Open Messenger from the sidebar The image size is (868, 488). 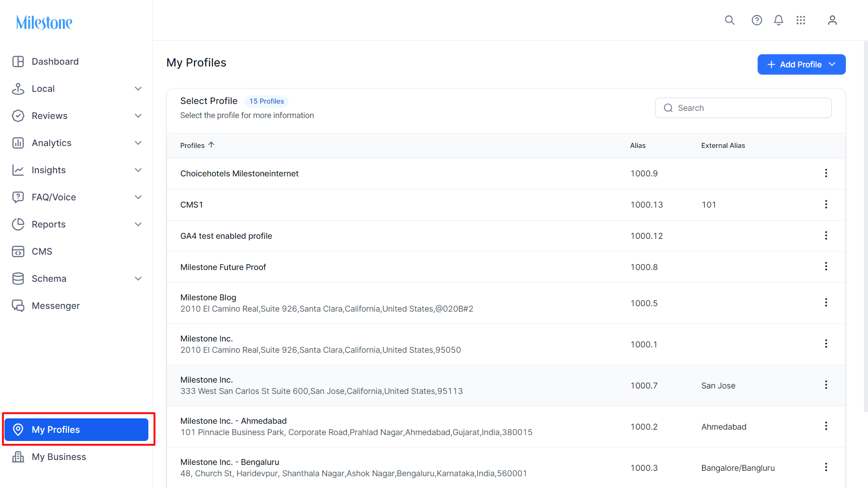coord(56,306)
